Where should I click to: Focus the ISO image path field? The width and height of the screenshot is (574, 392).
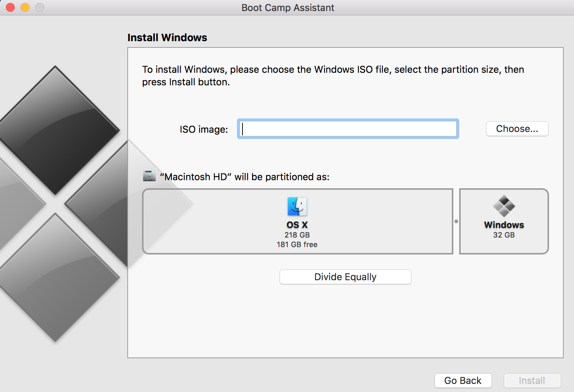(348, 129)
